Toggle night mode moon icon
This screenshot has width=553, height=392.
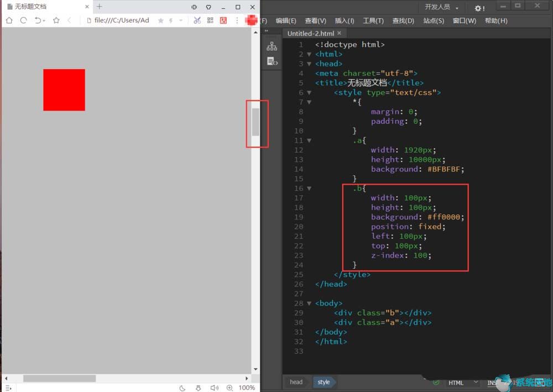(182, 388)
